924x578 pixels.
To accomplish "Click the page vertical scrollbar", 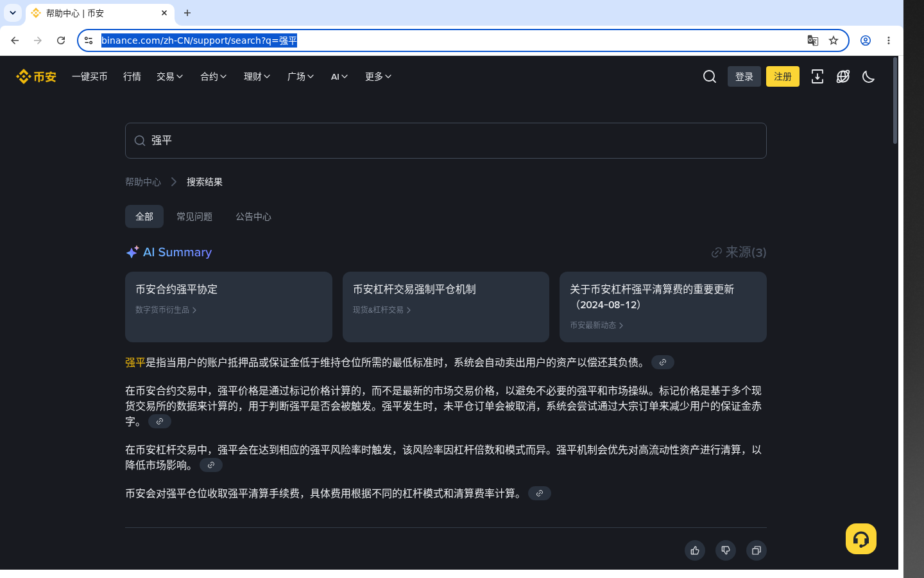I will 895,101.
